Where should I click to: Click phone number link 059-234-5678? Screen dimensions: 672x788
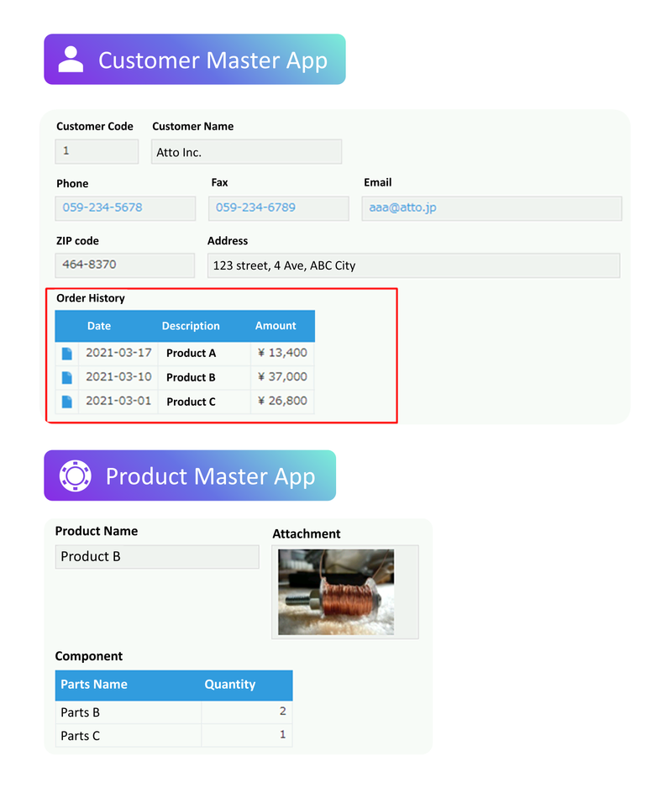point(102,208)
